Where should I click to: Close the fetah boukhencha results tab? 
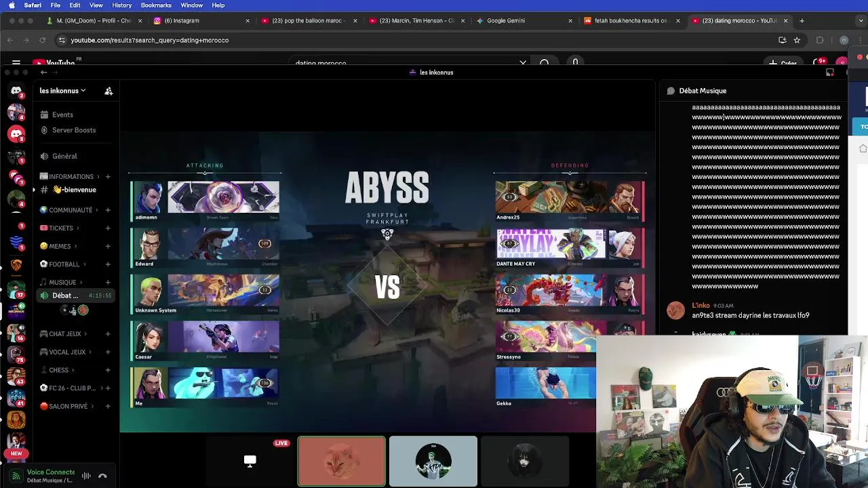[677, 20]
